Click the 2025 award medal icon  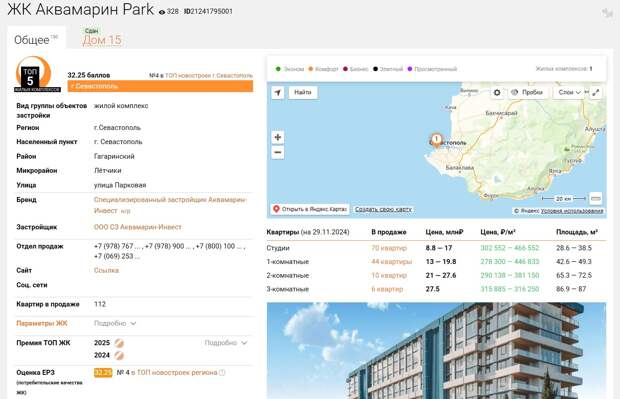coord(119,343)
